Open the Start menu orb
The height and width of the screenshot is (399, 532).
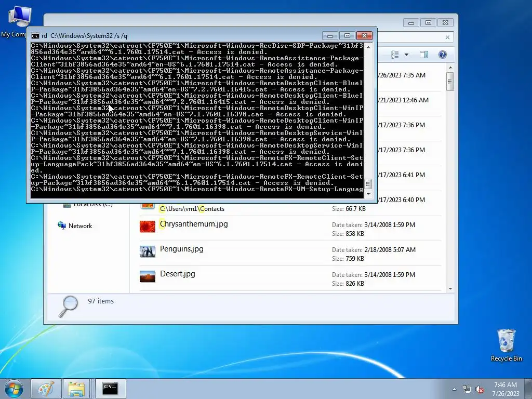pos(14,389)
